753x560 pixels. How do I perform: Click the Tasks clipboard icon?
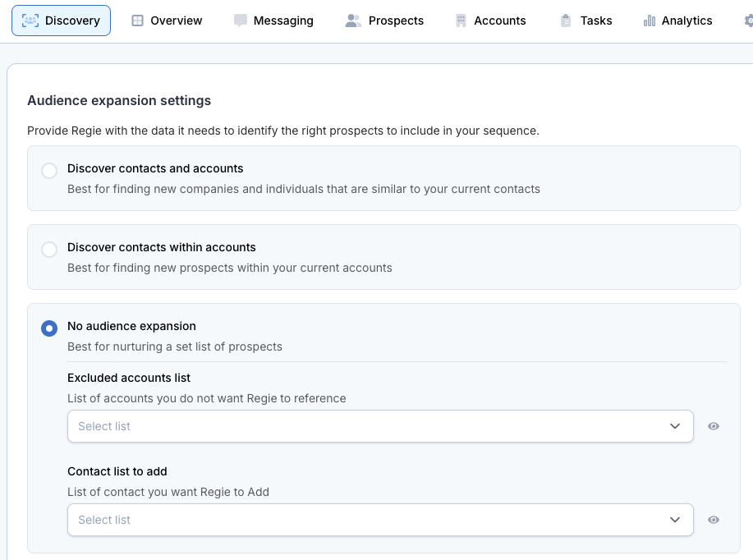[565, 20]
